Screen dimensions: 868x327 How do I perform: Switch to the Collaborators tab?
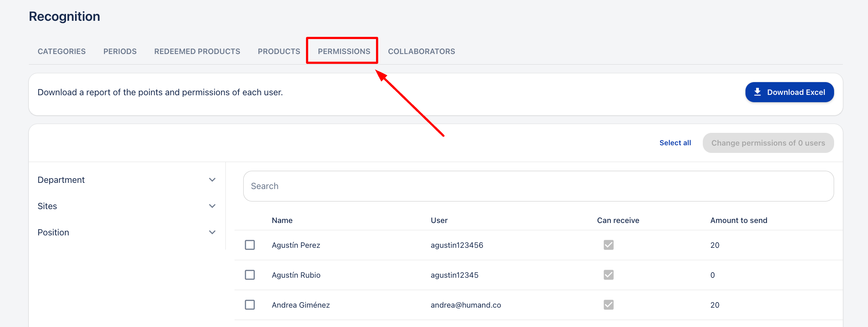421,51
